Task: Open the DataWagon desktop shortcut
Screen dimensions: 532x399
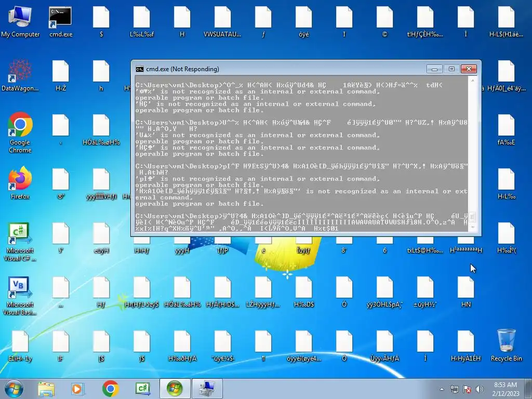Action: (x=20, y=76)
